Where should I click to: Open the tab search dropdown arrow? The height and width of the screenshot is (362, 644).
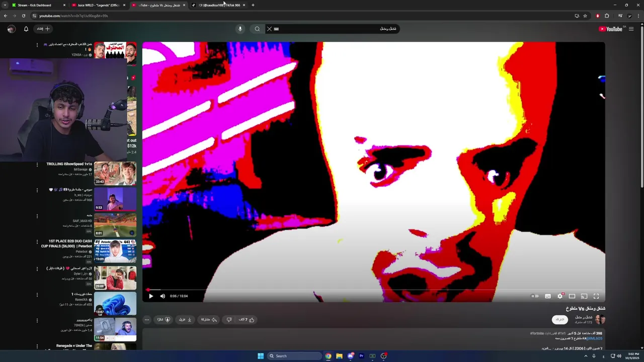point(5,5)
